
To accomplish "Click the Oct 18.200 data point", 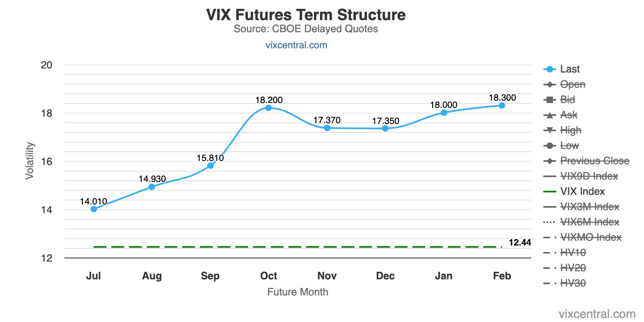I will pos(268,108).
